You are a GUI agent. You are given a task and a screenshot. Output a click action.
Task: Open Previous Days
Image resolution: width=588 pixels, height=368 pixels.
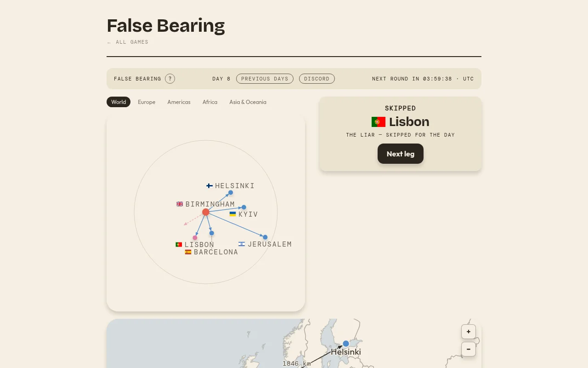tap(265, 79)
